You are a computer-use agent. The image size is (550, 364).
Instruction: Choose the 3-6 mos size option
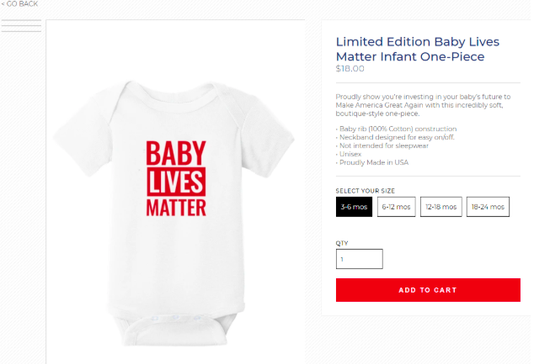(x=354, y=207)
